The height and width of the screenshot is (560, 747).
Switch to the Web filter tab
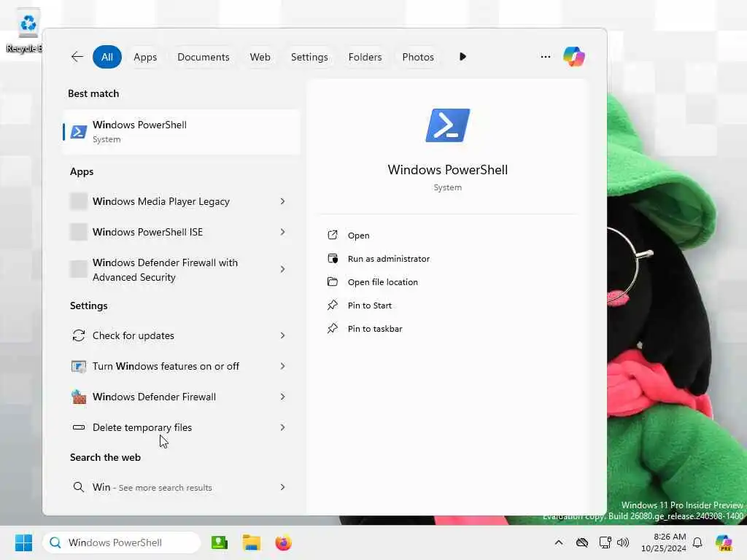tap(260, 57)
